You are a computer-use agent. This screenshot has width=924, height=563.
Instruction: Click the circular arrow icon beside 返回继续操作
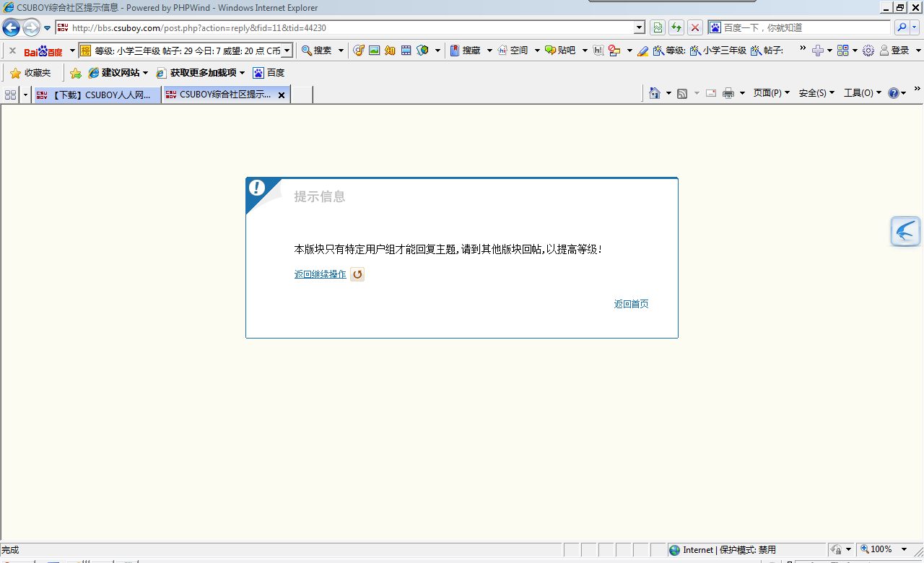(357, 274)
